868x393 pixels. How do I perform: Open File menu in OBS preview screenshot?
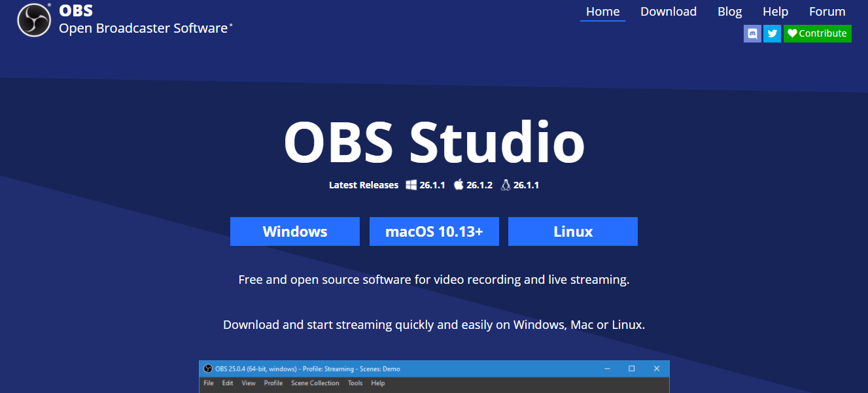click(209, 383)
